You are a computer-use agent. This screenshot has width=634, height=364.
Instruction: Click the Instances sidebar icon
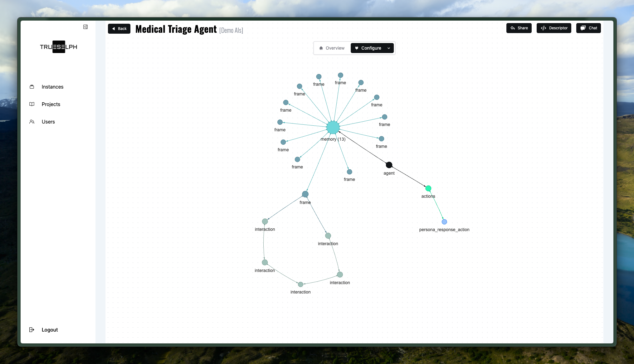(32, 87)
